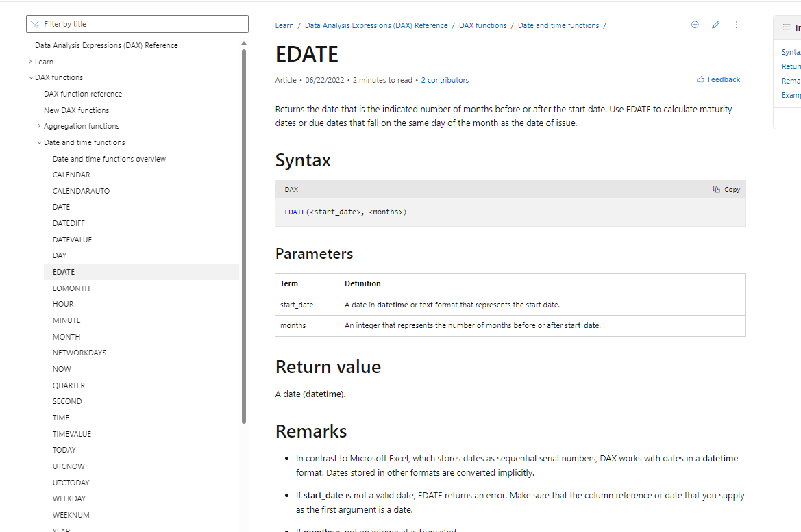Collapse Date and time functions node
The width and height of the screenshot is (801, 532).
39,142
